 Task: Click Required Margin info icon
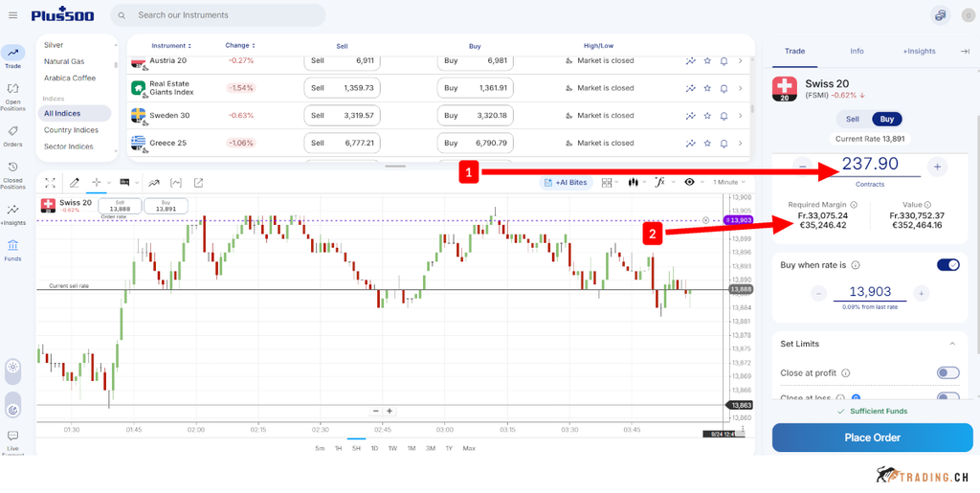pos(854,204)
